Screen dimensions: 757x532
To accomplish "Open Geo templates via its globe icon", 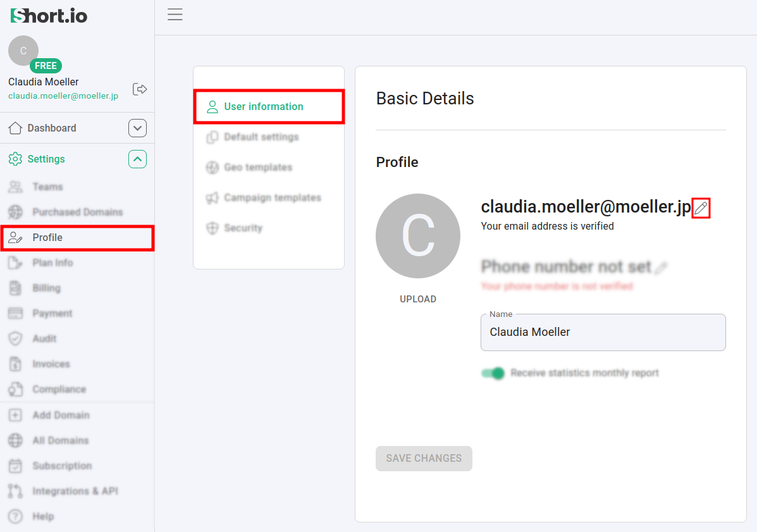I will (x=212, y=168).
